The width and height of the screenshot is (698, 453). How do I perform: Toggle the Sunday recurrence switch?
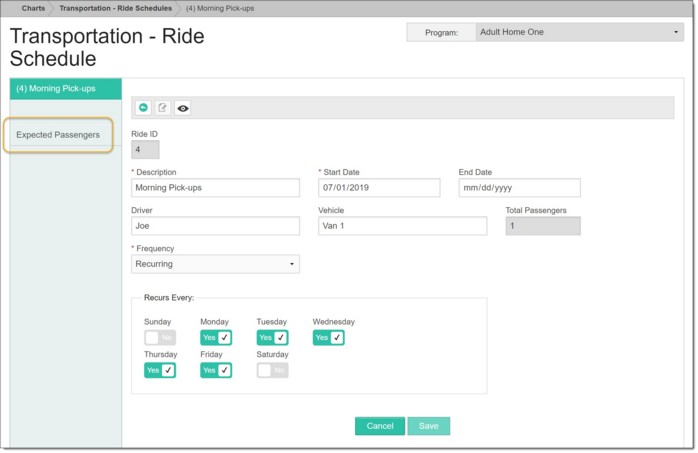160,338
